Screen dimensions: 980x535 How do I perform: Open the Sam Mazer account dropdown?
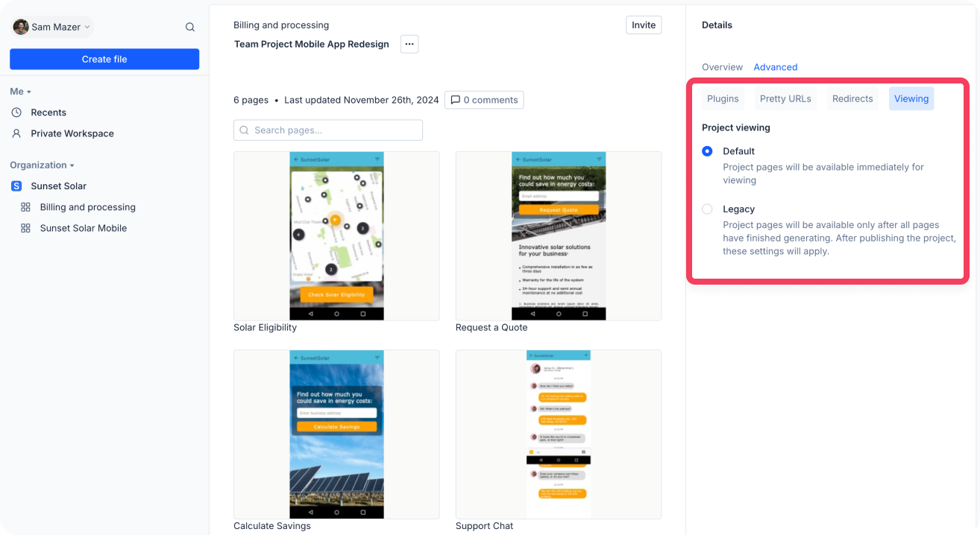coord(51,27)
